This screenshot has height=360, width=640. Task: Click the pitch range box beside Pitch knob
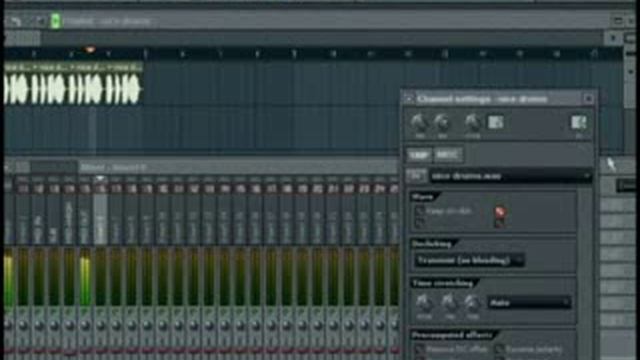pos(496,122)
